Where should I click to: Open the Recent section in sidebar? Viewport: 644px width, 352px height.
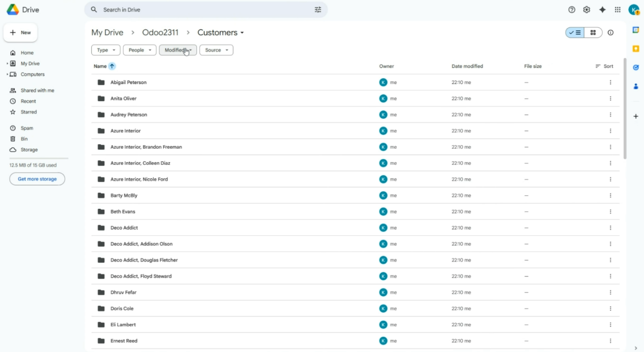coord(28,101)
